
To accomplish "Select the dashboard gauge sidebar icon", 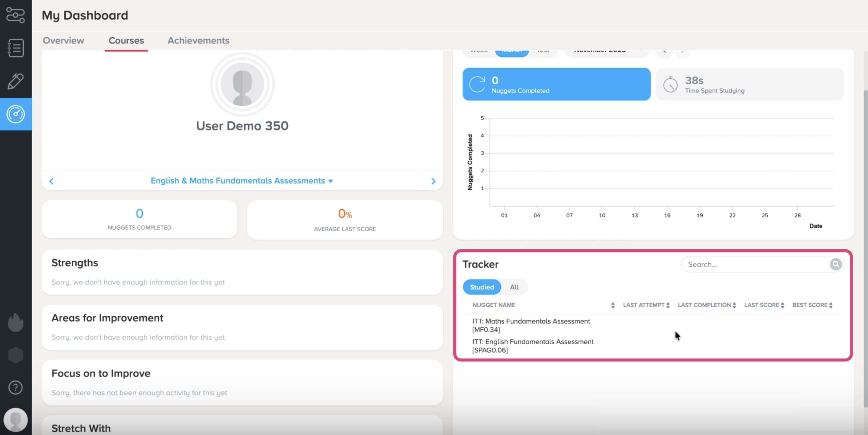I will pos(15,114).
